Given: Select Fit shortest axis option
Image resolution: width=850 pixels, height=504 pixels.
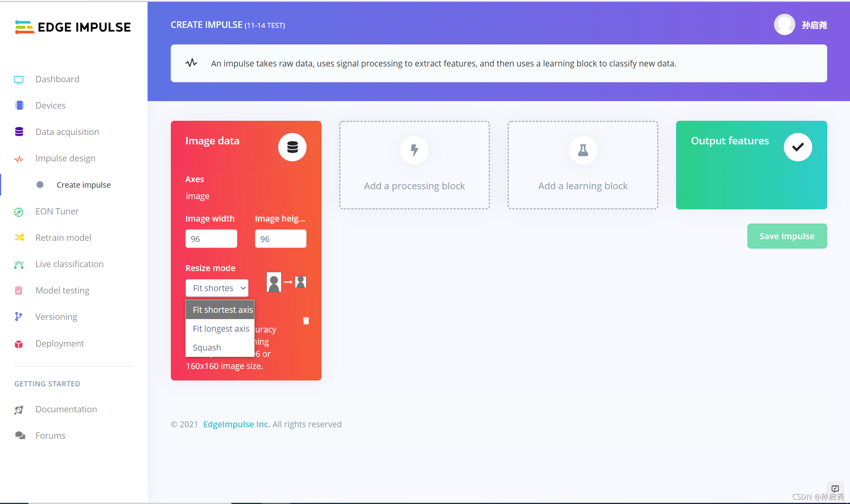Looking at the screenshot, I should coord(222,310).
